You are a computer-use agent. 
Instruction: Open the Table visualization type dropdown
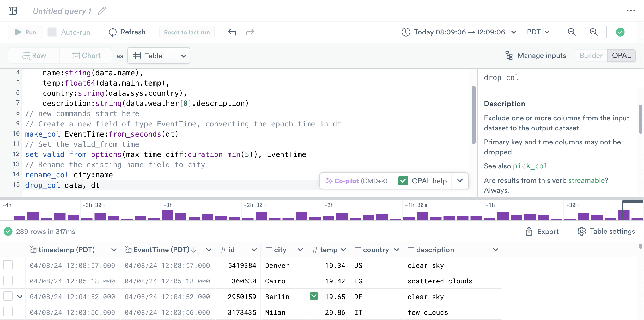(x=159, y=56)
